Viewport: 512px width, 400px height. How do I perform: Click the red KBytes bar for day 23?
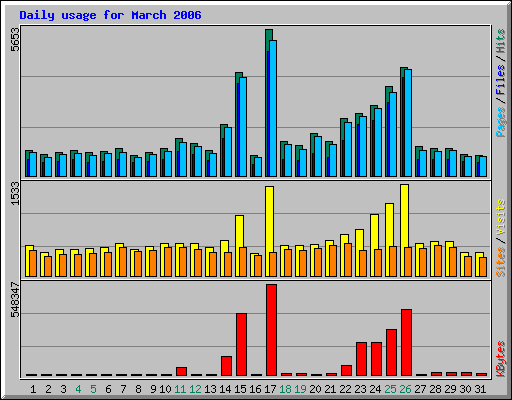[361, 359]
